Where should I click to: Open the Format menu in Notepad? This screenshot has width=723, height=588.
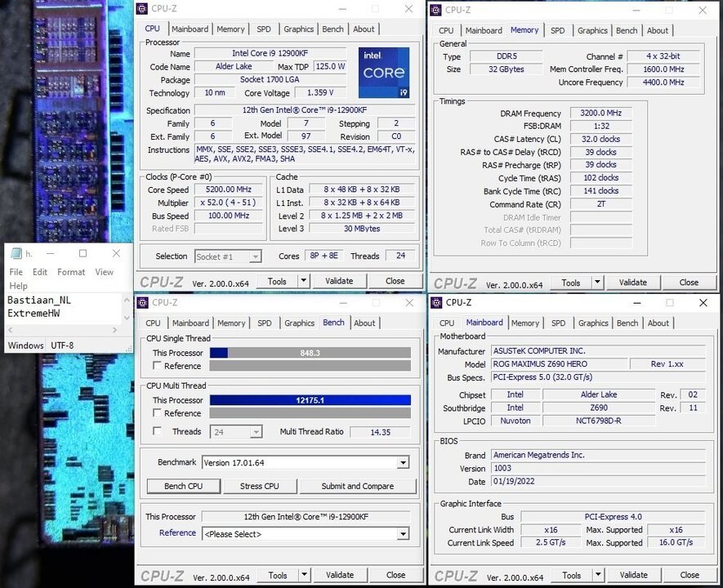(x=71, y=272)
